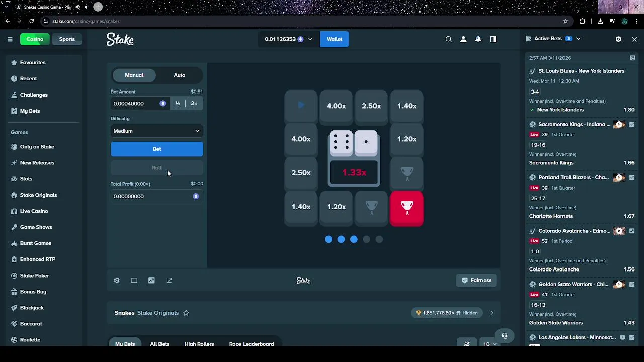Double the bet amount with 2×
The image size is (644, 362).
194,103
